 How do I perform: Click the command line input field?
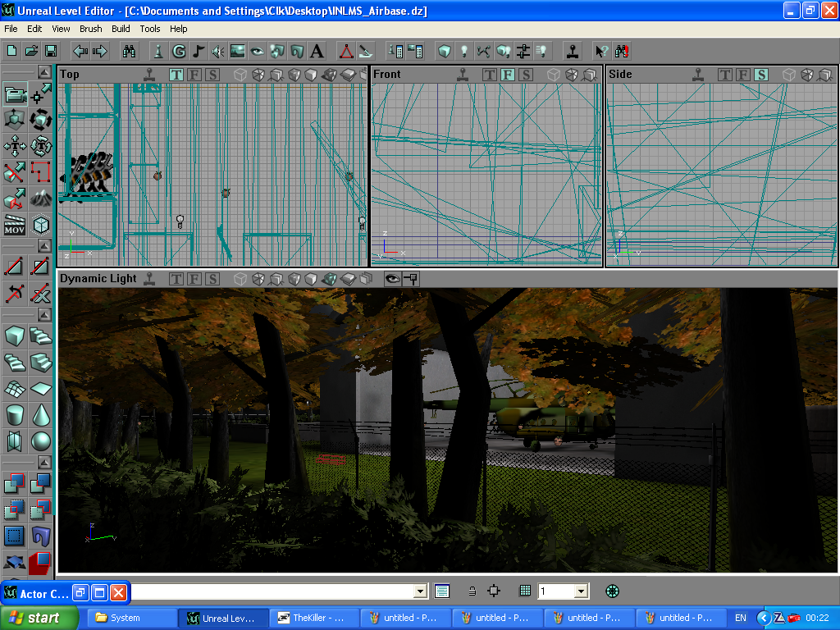(x=271, y=591)
